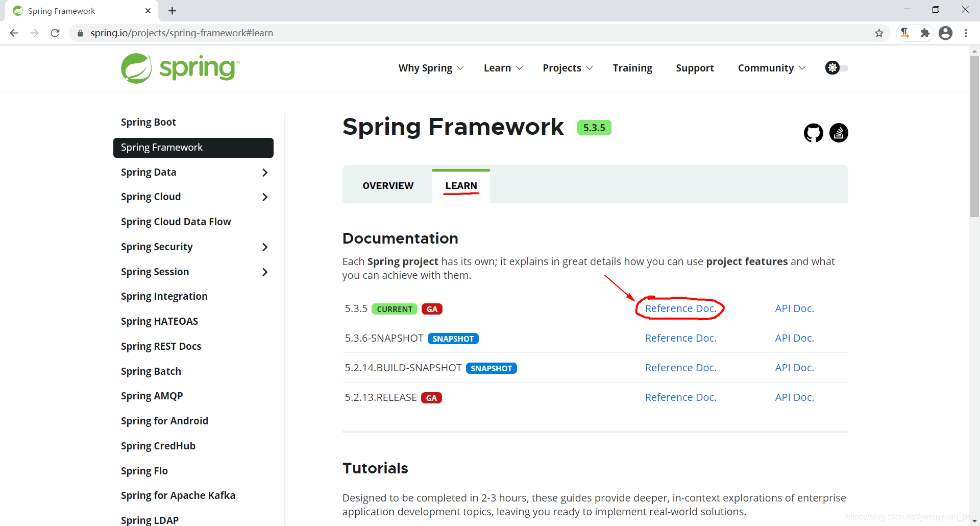
Task: Open Spring for Apache Kafka project
Action: [x=178, y=495]
